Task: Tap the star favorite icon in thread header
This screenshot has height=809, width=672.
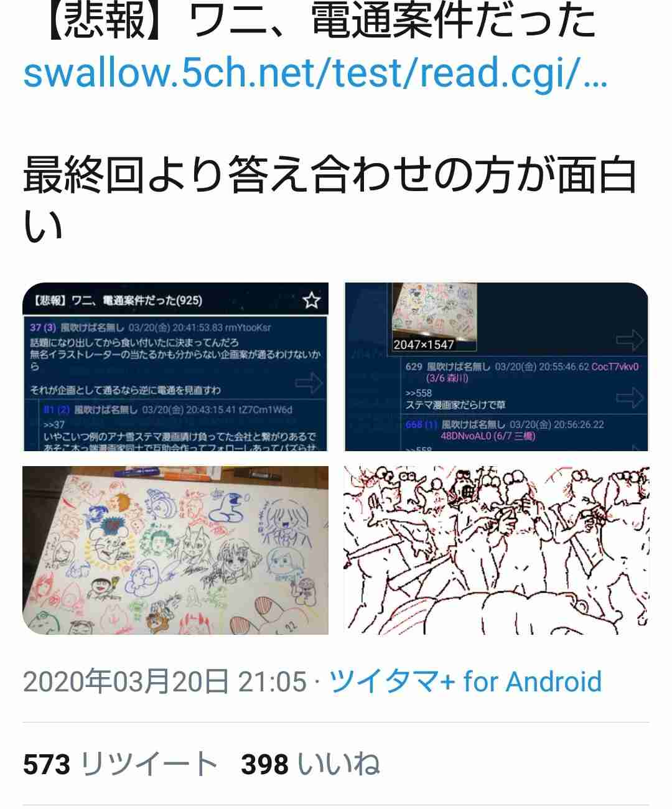Action: [x=311, y=301]
